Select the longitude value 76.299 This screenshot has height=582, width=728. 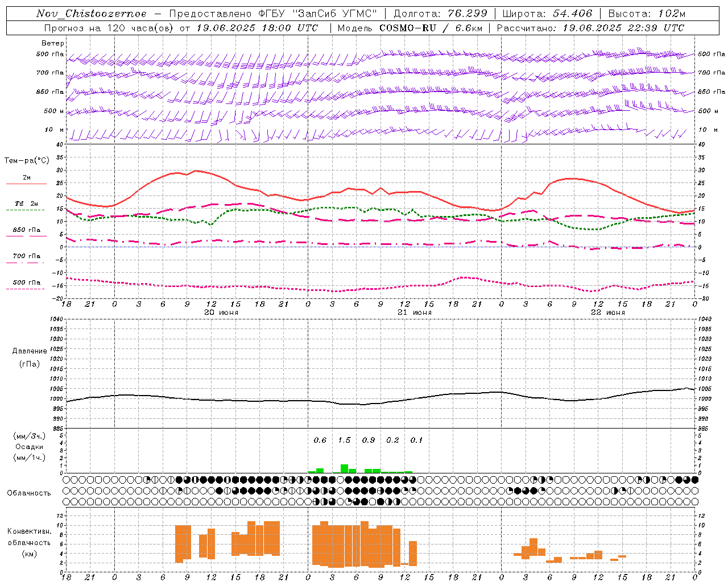pyautogui.click(x=468, y=14)
